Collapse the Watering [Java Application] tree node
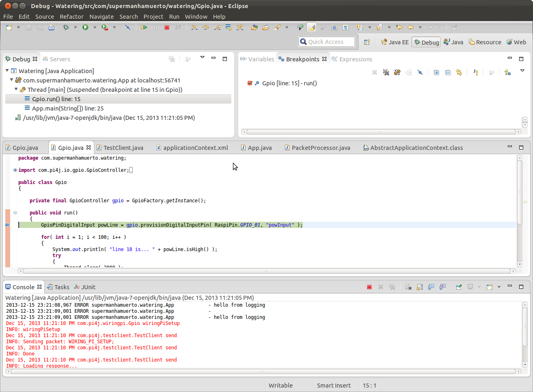533x392 pixels. (x=7, y=71)
